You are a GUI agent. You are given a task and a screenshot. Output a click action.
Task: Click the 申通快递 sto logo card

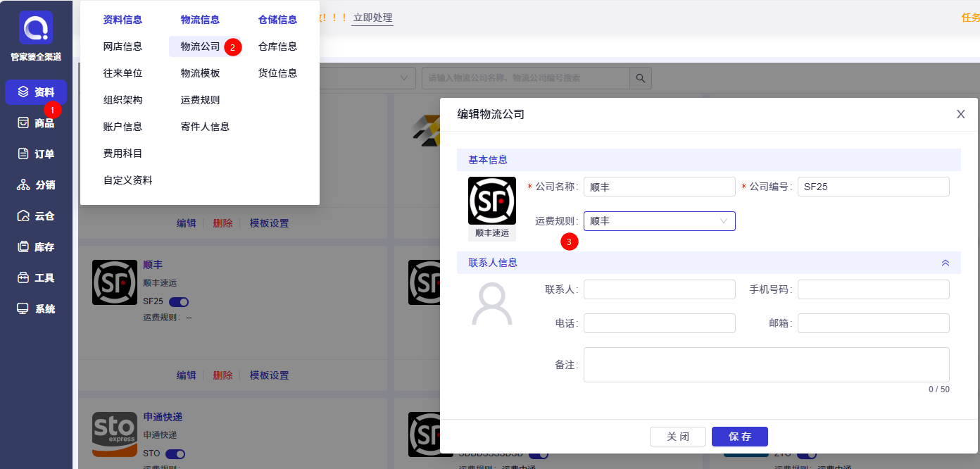click(115, 434)
